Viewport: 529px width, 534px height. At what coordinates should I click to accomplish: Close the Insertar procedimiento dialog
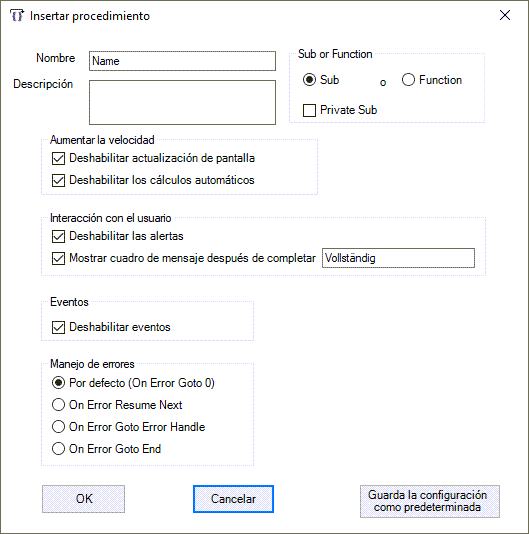[504, 15]
